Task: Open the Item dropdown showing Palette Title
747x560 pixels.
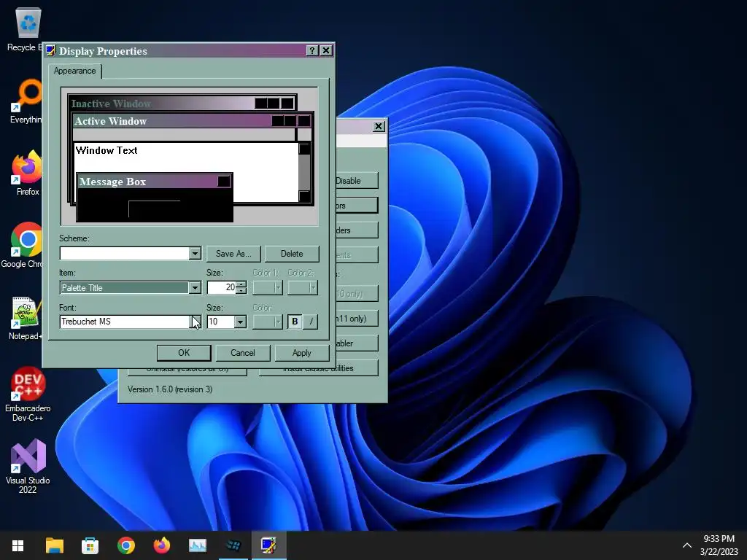Action: click(x=194, y=287)
